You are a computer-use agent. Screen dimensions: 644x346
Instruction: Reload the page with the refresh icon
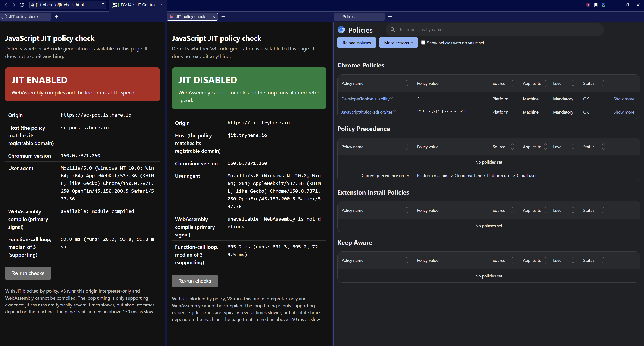pos(22,5)
